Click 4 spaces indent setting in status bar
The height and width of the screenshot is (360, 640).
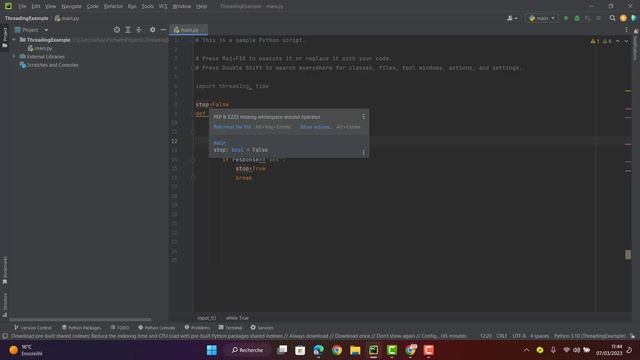pos(540,336)
